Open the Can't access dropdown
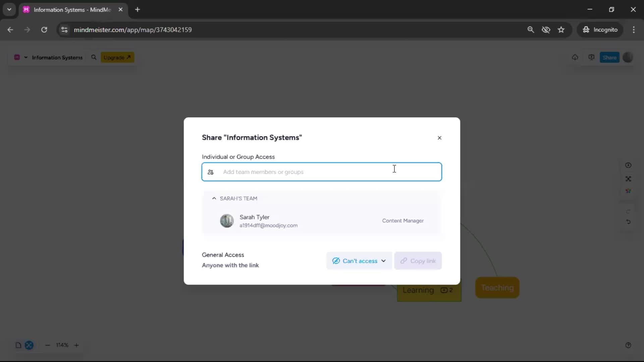The width and height of the screenshot is (644, 362). [x=359, y=261]
